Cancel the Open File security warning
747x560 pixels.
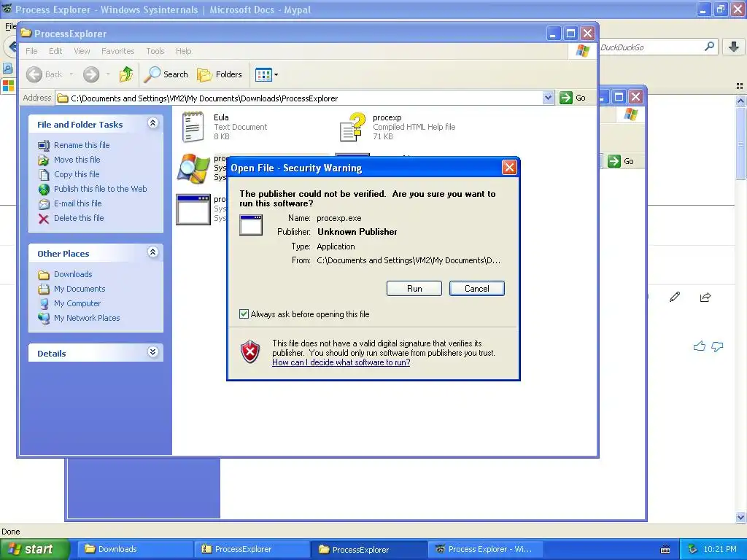(476, 289)
